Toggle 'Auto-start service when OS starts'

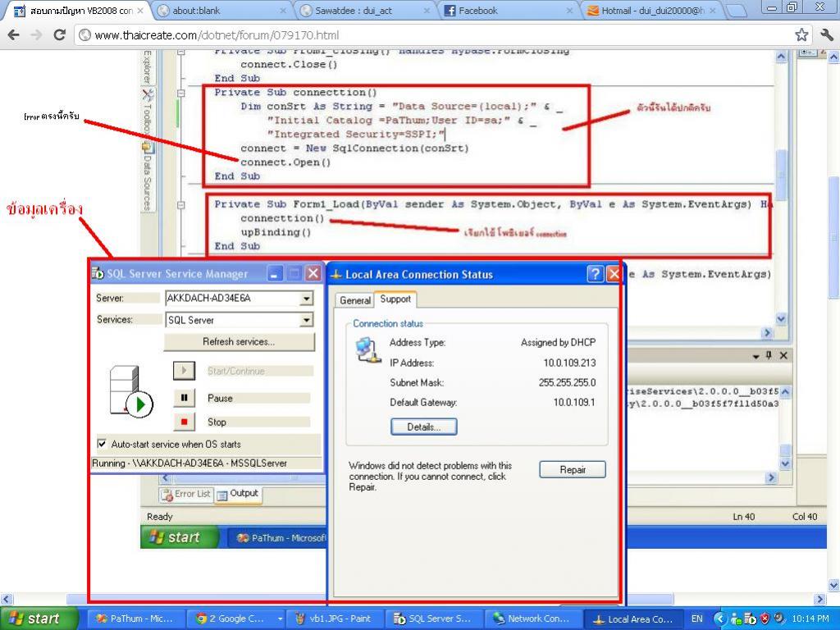coord(102,444)
